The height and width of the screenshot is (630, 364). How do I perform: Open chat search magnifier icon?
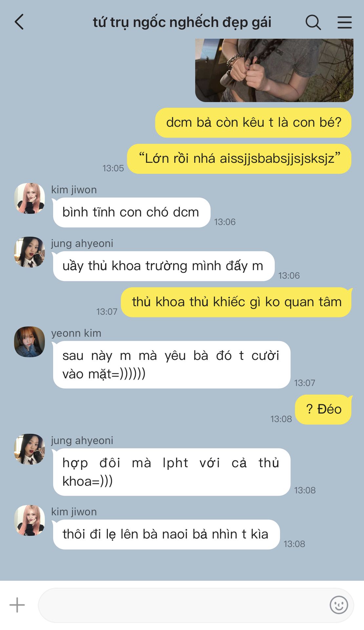[313, 22]
